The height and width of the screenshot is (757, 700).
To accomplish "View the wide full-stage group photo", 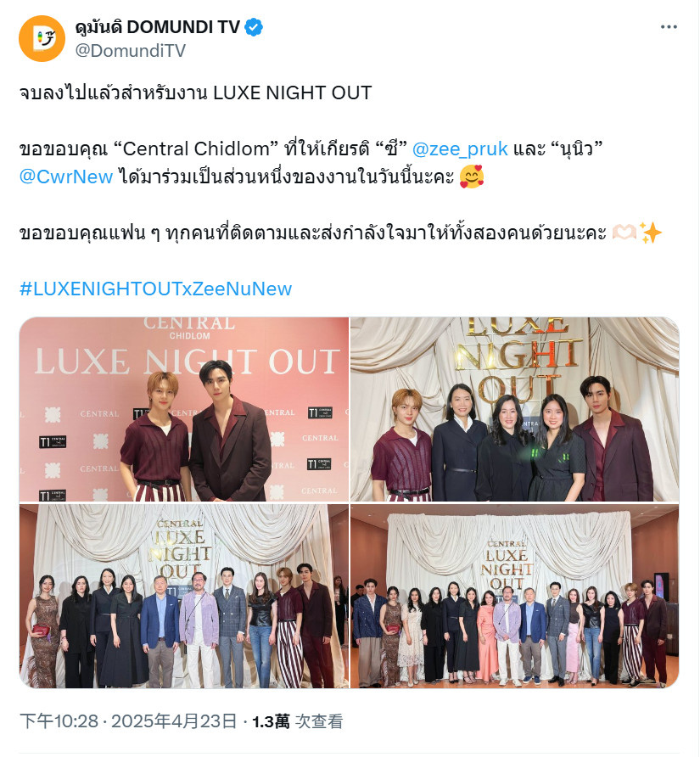I will pos(515,597).
